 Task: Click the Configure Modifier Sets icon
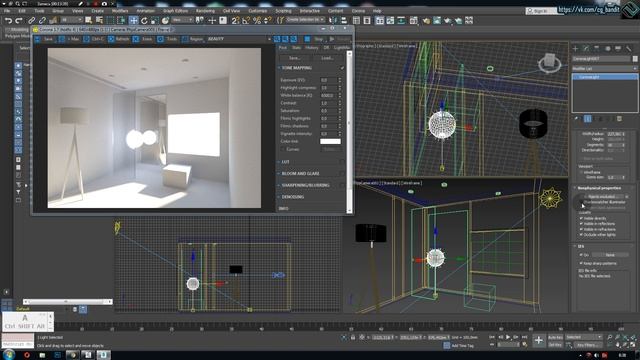click(619, 119)
